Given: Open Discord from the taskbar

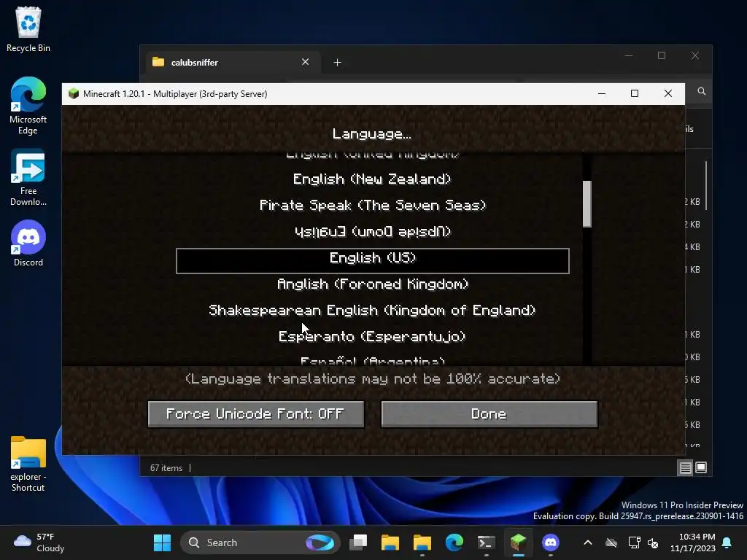Looking at the screenshot, I should coord(550,542).
